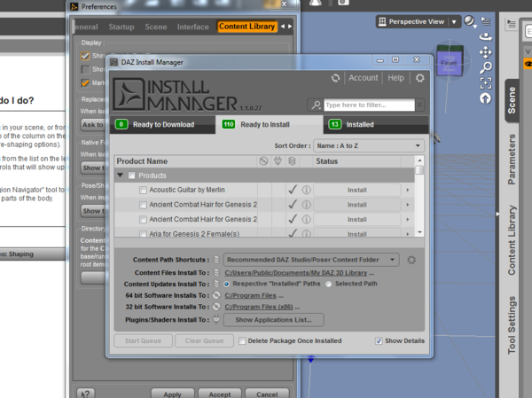Expand options arrow for first Ancient Combat Hair row

pyautogui.click(x=408, y=205)
